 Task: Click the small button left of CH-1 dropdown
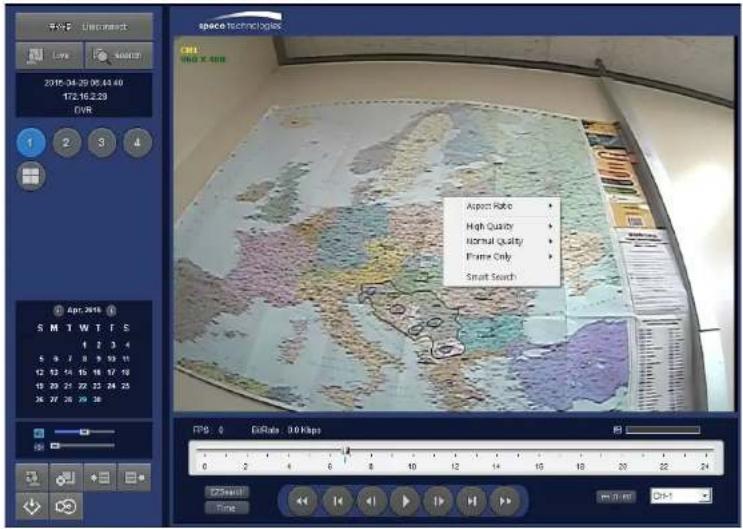[616, 497]
